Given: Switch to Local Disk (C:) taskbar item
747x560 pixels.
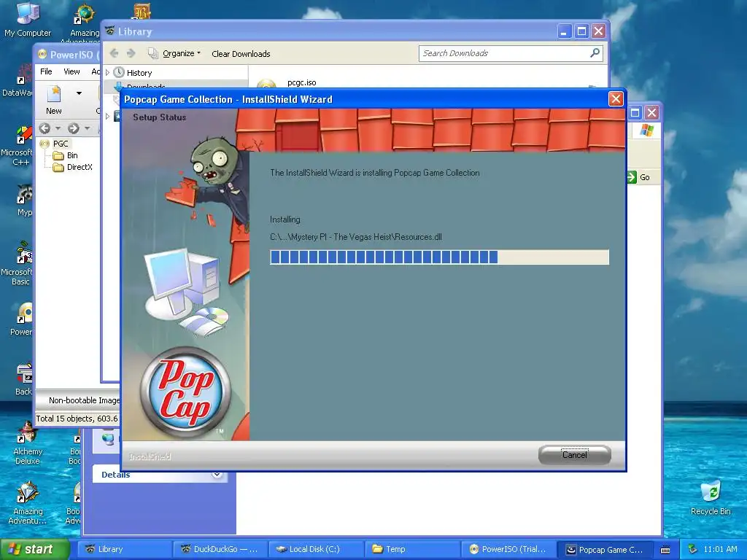Looking at the screenshot, I should pos(316,549).
